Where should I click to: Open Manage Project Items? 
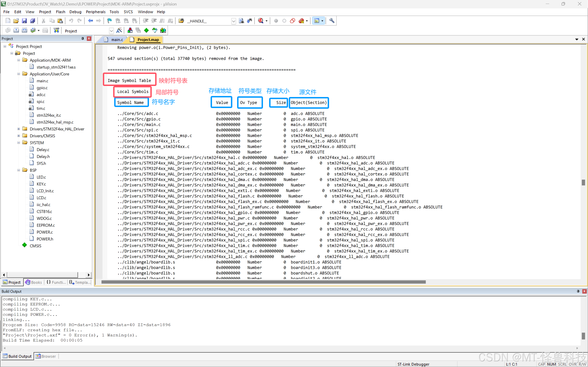[x=130, y=30]
